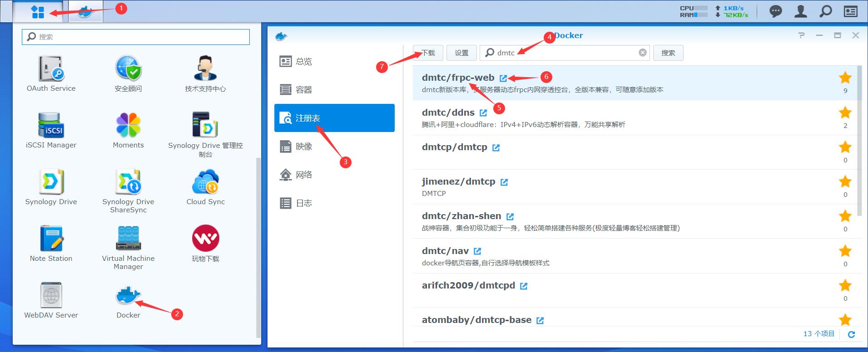Screen dimensions: 868x352
Task: Open Synology Drive ShareSync
Action: click(128, 191)
